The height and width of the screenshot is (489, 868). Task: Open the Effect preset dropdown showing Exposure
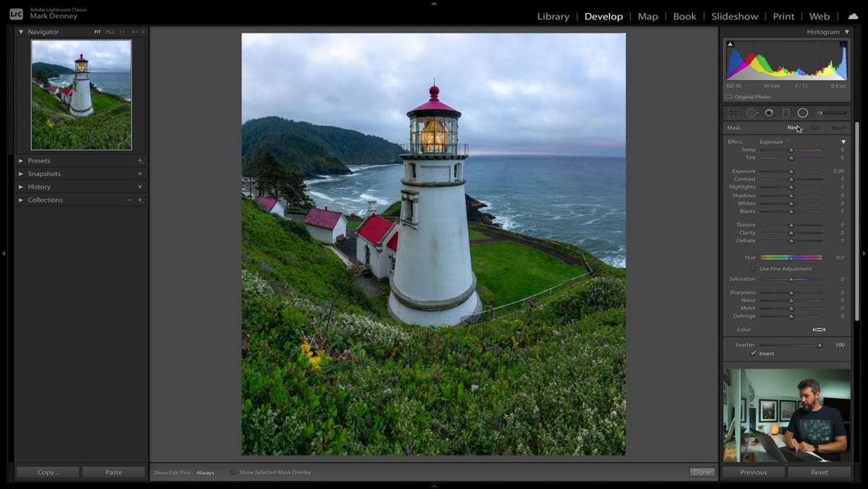click(773, 142)
